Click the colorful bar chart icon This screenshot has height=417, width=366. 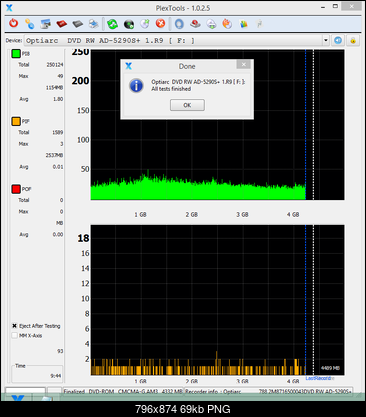(x=244, y=24)
